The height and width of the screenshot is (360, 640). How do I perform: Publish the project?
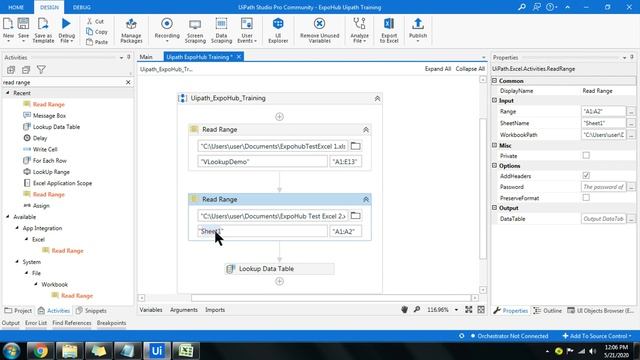point(418,29)
